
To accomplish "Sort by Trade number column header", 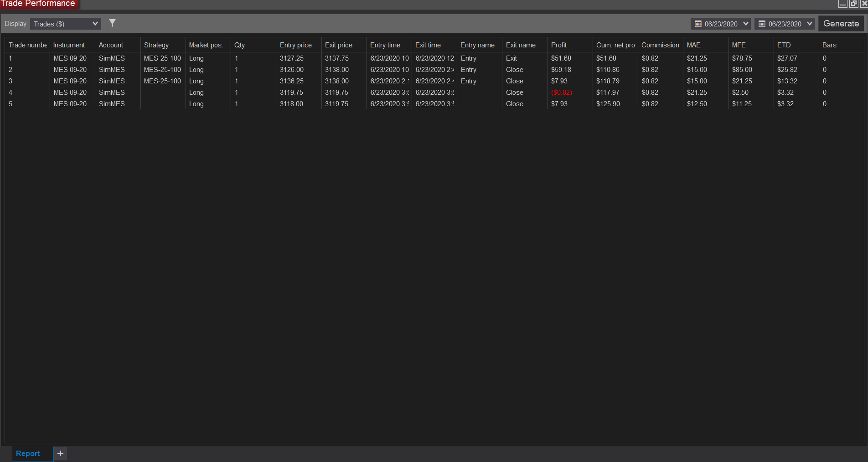I will pyautogui.click(x=27, y=45).
